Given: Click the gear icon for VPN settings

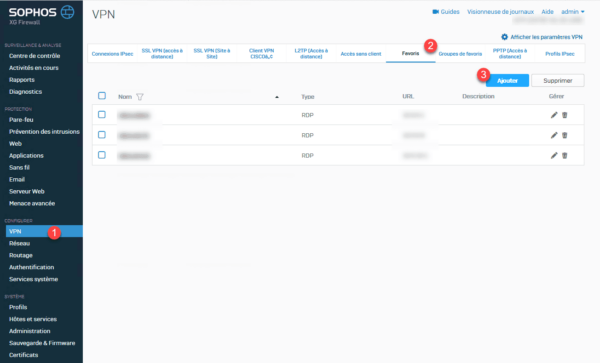Looking at the screenshot, I should (x=504, y=37).
